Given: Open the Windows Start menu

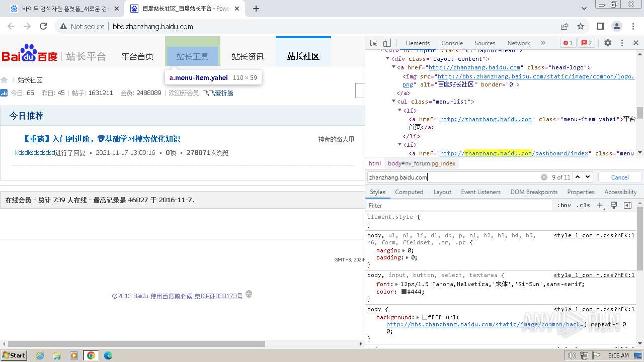Looking at the screenshot, I should pyautogui.click(x=14, y=355).
